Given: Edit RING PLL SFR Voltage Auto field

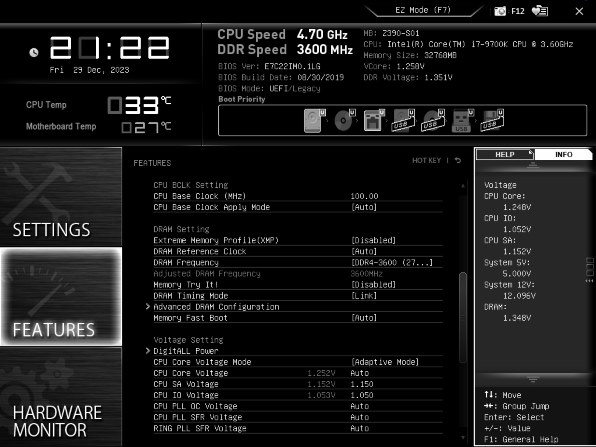Looking at the screenshot, I should tap(360, 428).
